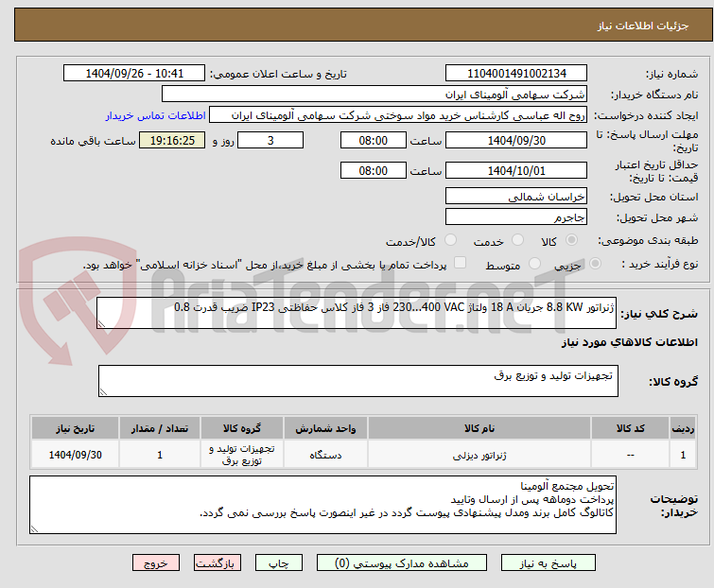Click the تاریخ نیاز column header
This screenshot has height=588, width=714.
[75, 428]
